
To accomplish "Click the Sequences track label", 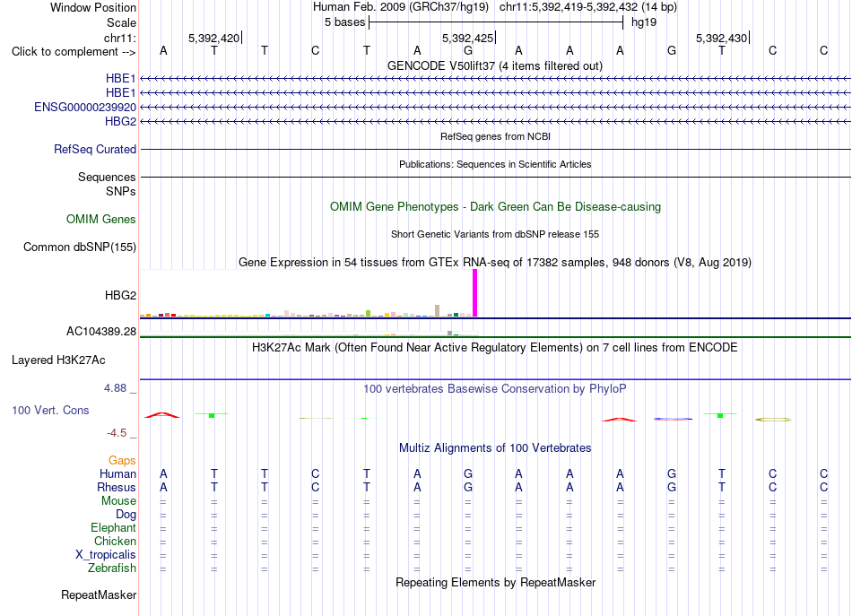I will [107, 177].
